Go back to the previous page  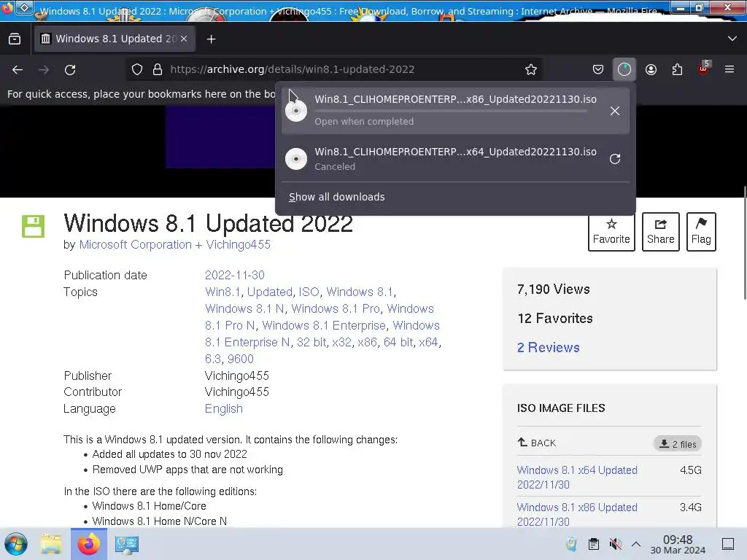[x=18, y=69]
